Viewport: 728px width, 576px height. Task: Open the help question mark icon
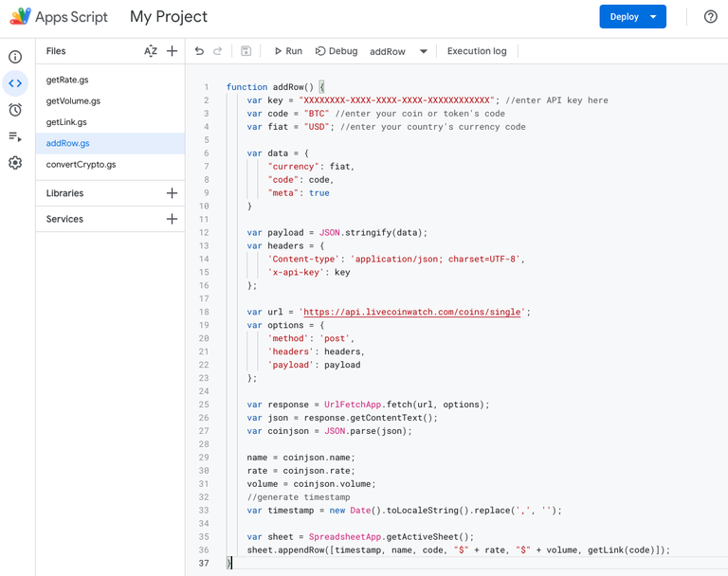click(710, 17)
